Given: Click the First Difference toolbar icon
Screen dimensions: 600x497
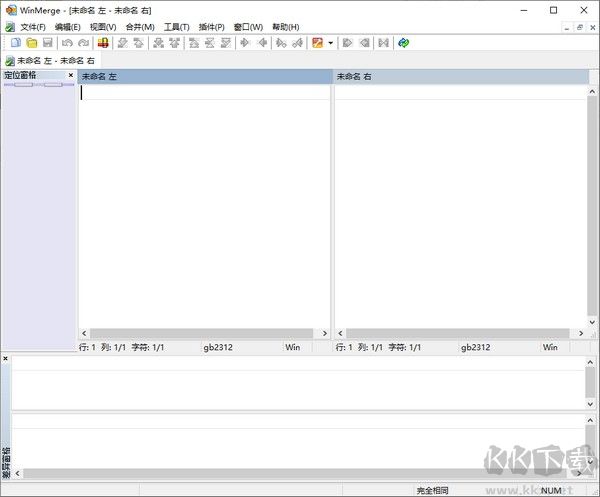Looking at the screenshot, I should click(x=194, y=43).
